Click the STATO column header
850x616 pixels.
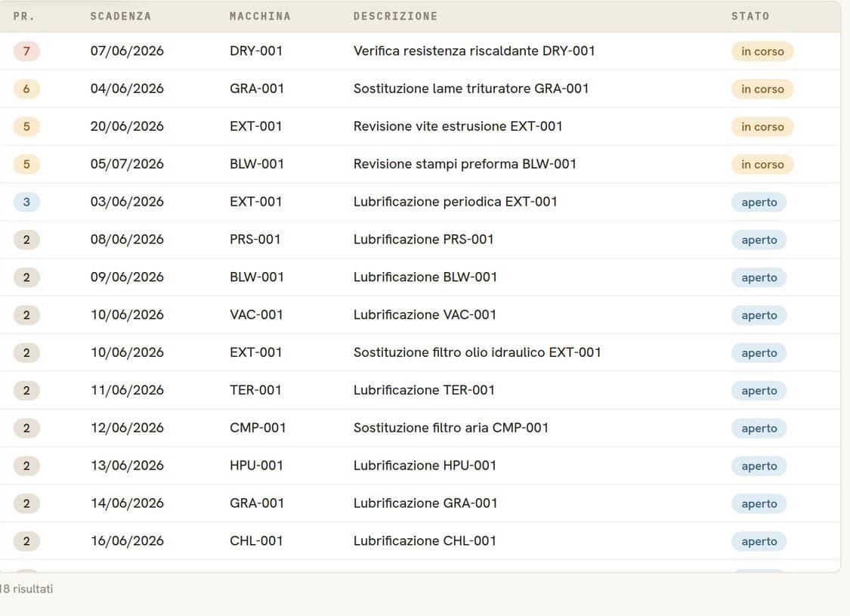[x=750, y=17]
